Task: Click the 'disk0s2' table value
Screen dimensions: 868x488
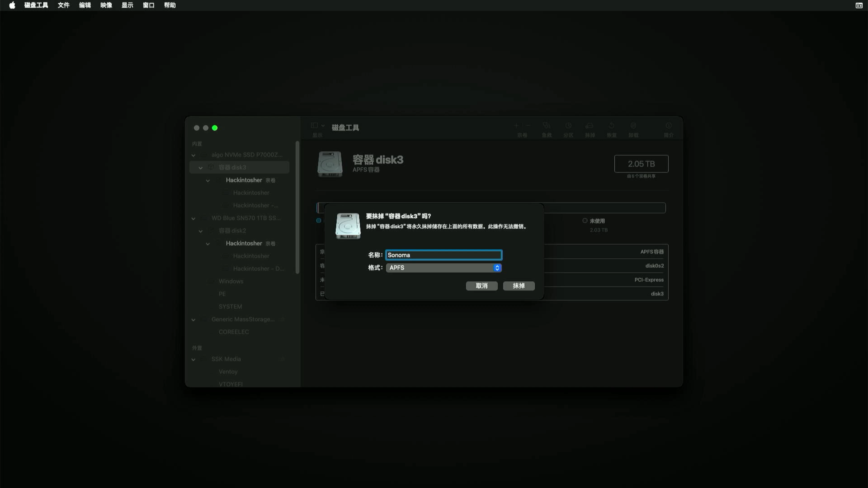Action: pos(654,266)
